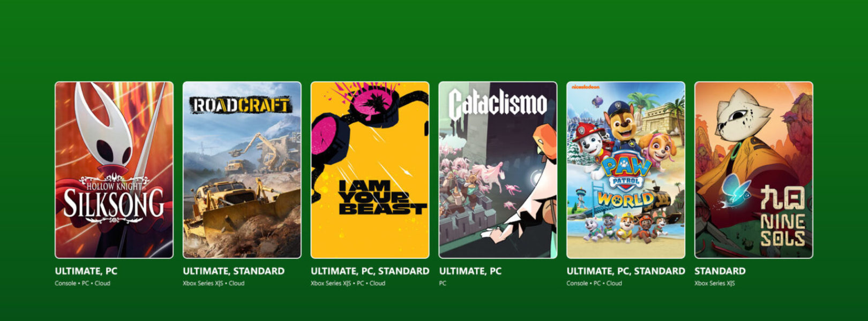The image size is (868, 321).
Task: Click "ULTIMATE, STANDARD" label under RoadCraft
Action: pyautogui.click(x=234, y=271)
